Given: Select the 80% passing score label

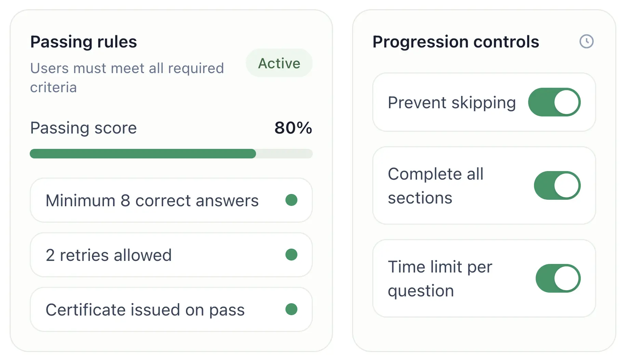Looking at the screenshot, I should click(x=293, y=128).
